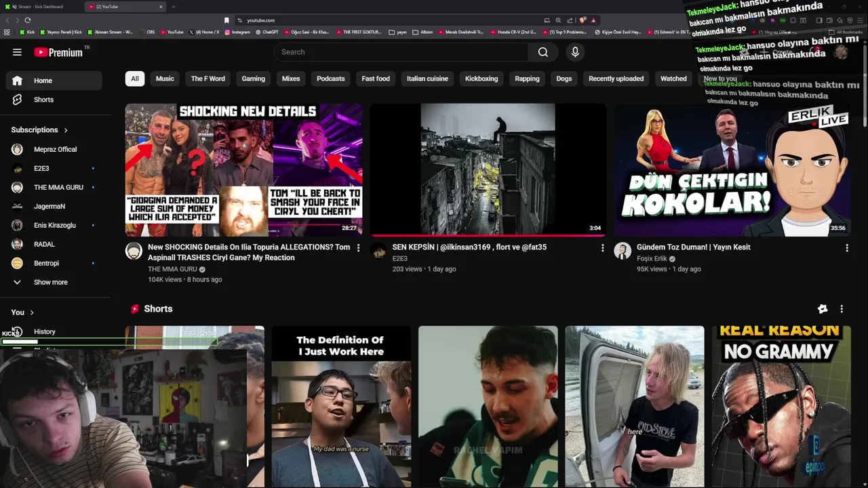The width and height of the screenshot is (868, 488).
Task: Open the REAL REASON NO GRAMMY short
Action: 781,407
